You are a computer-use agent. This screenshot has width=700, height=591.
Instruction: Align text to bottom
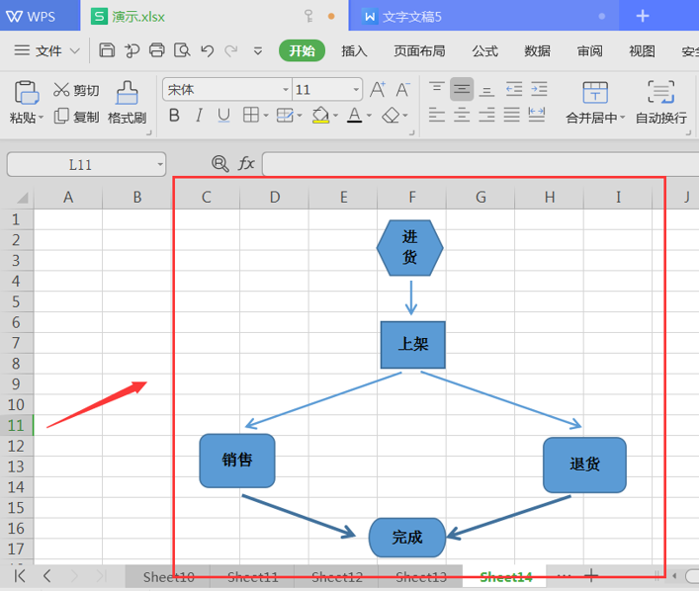(486, 91)
